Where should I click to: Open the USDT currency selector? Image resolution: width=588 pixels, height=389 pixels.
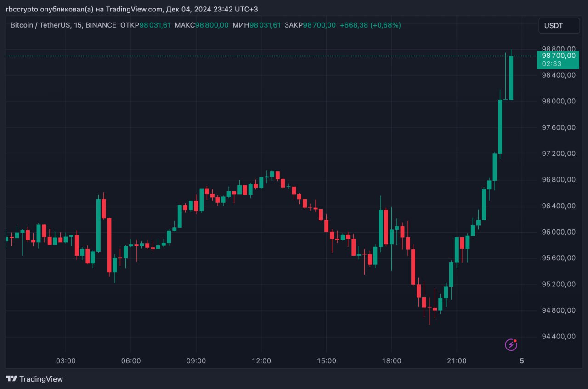(559, 26)
